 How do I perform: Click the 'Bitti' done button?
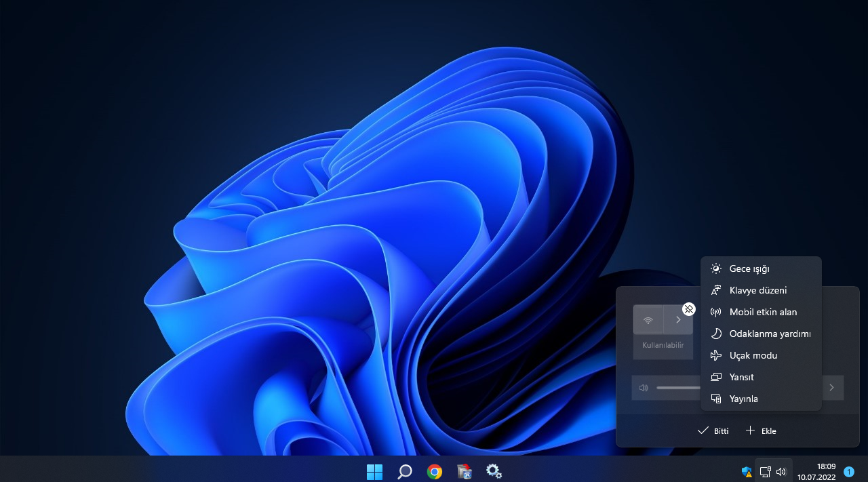713,431
